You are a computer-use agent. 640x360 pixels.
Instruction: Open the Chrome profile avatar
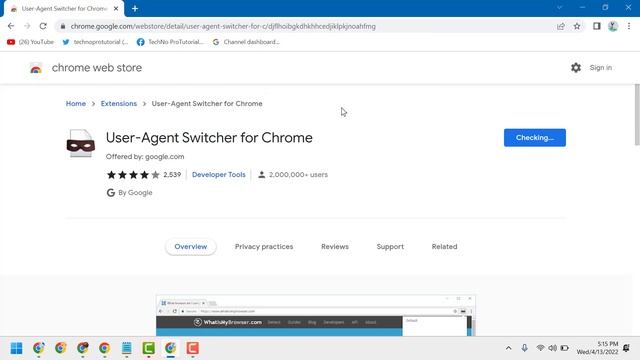click(613, 26)
